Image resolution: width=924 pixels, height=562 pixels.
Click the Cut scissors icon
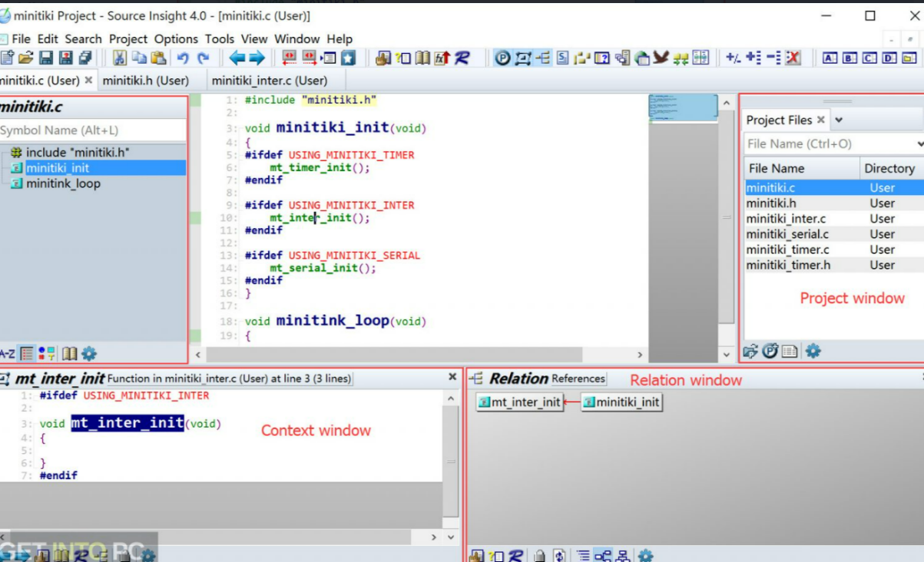click(120, 58)
